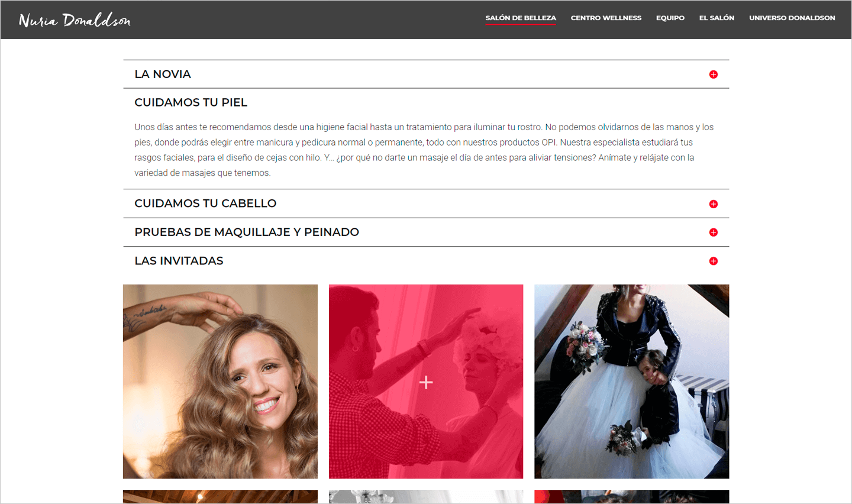Click plus icon for Pruebas de Maquillaje y Peinado
The height and width of the screenshot is (504, 852).
(713, 232)
